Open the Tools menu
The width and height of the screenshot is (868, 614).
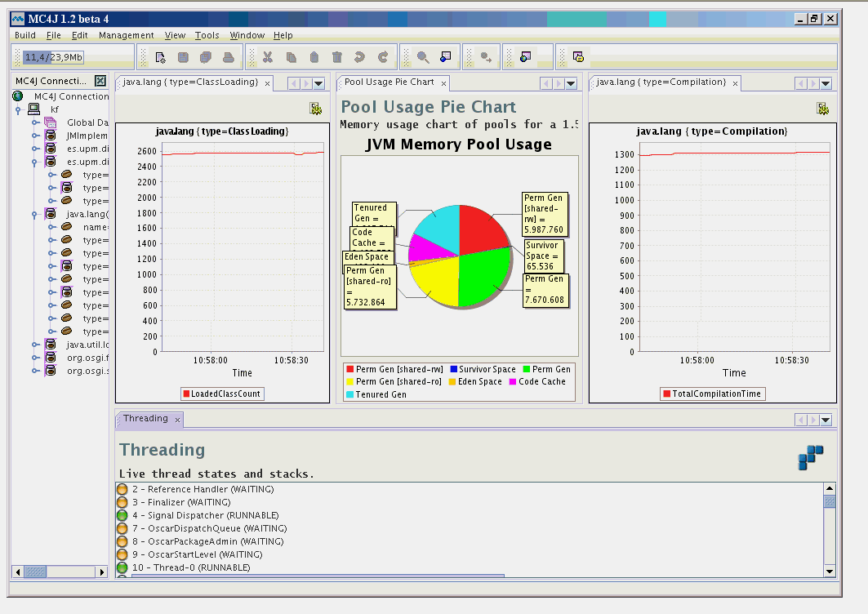[207, 35]
